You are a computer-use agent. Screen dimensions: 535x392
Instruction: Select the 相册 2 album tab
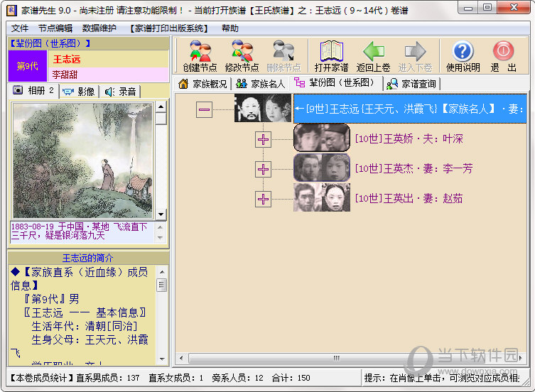[33, 90]
